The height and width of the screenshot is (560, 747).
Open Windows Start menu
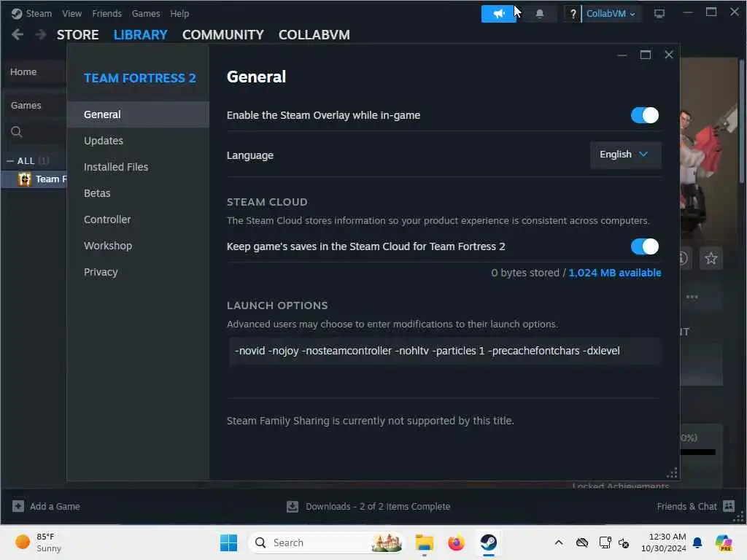(228, 542)
